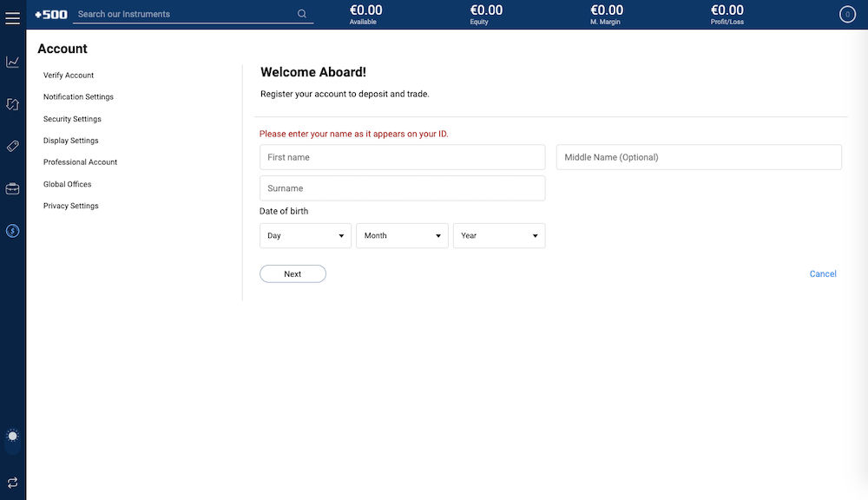Image resolution: width=868 pixels, height=500 pixels.
Task: Click the €0.00 Profit/Loss value
Action: point(727,10)
